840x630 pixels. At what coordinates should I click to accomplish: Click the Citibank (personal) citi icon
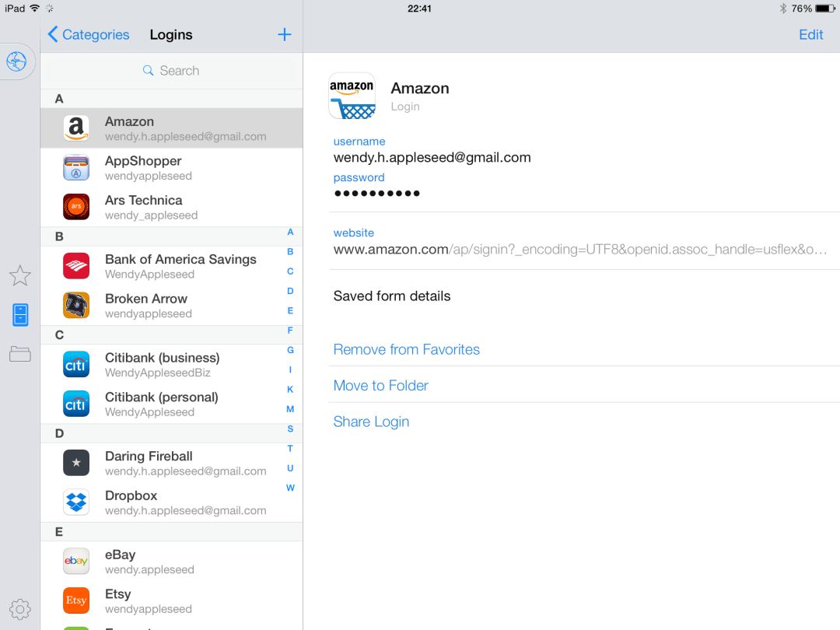point(76,404)
